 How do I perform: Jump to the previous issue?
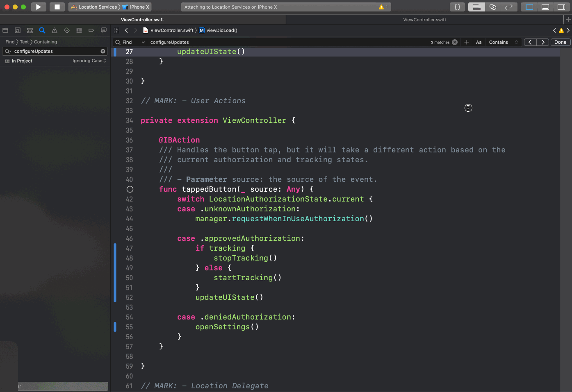554,30
